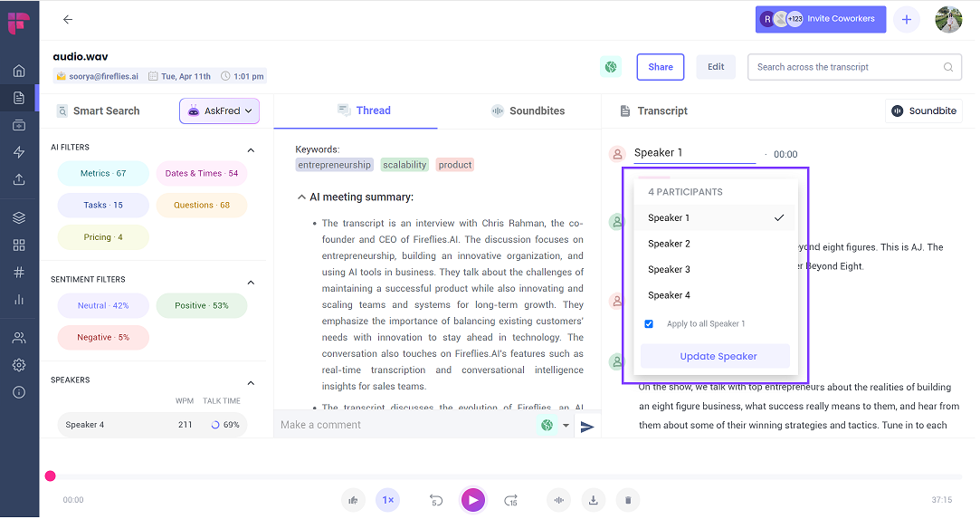The width and height of the screenshot is (980, 519).
Task: Click the plus button near Invite Coworkers
Action: [906, 19]
